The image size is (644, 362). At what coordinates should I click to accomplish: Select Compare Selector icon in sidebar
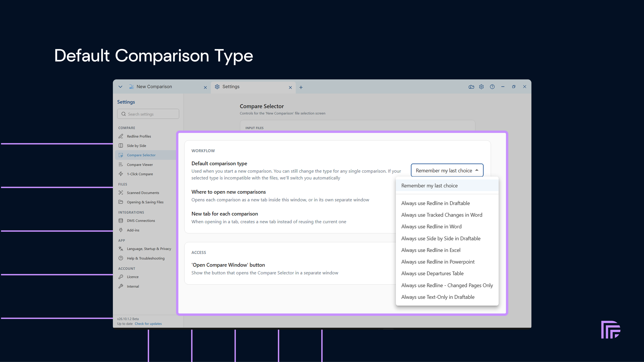coord(121,155)
